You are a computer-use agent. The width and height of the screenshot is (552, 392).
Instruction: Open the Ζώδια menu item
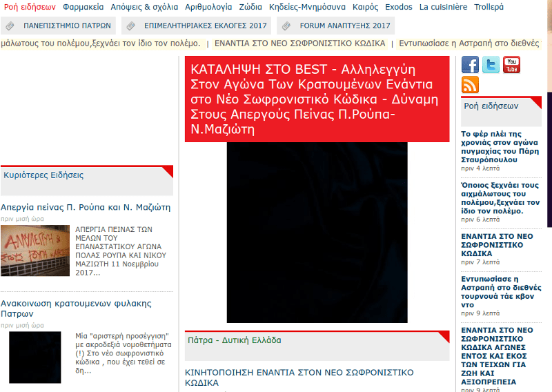point(250,7)
